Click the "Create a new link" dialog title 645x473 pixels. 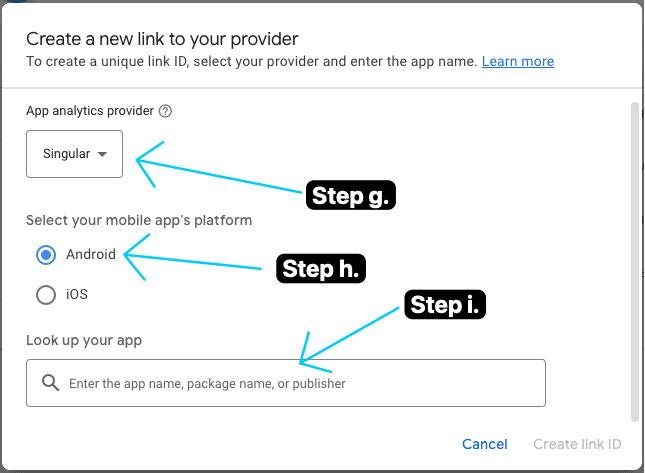tap(162, 39)
